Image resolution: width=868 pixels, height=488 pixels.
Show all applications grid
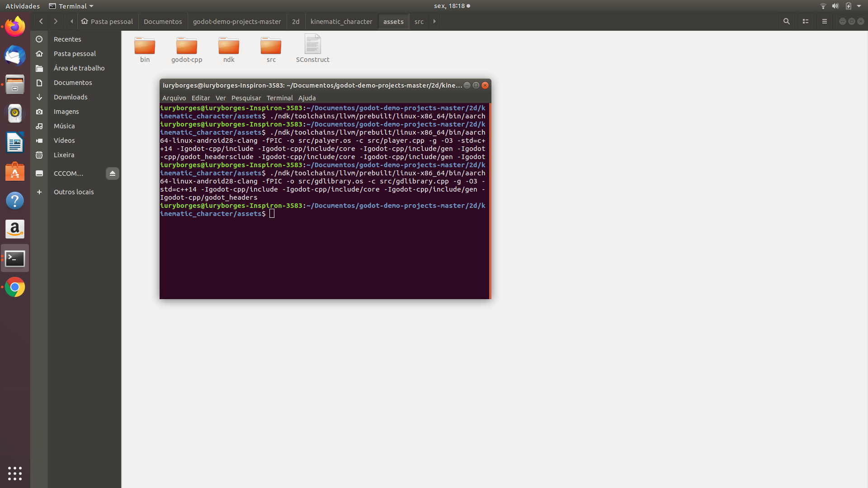point(15,473)
